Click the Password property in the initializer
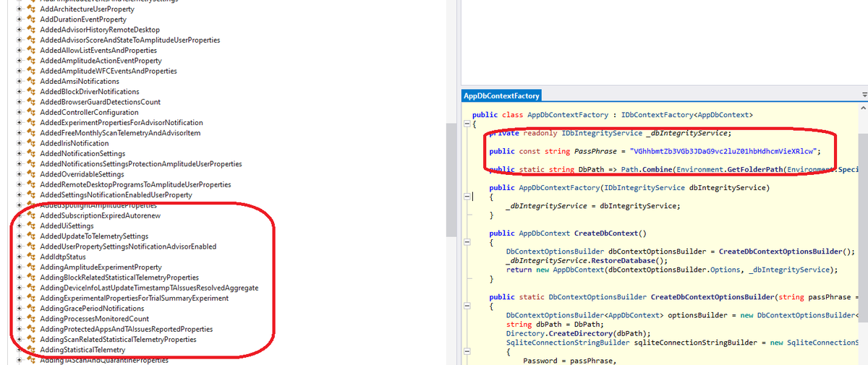Screen dimensions: 868x365 tap(540, 361)
